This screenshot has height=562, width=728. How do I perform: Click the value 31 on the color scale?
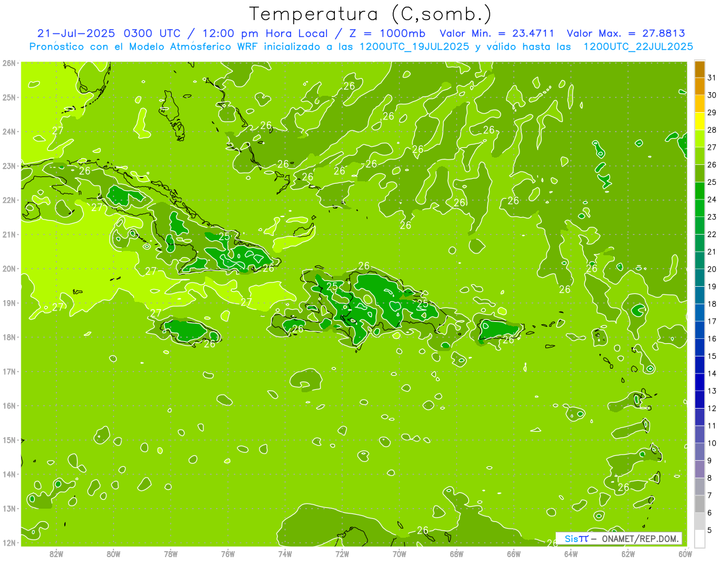(x=712, y=78)
